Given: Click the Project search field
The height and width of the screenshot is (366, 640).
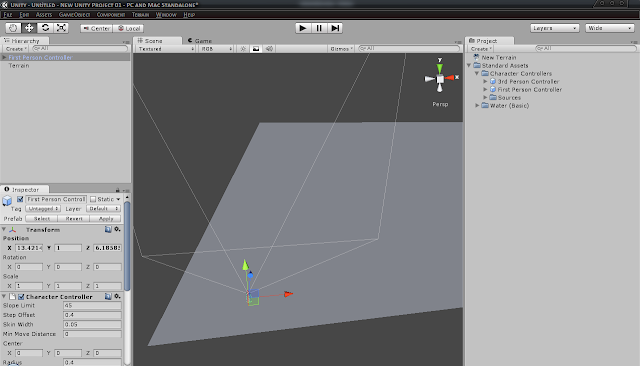Looking at the screenshot, I should click(x=586, y=49).
